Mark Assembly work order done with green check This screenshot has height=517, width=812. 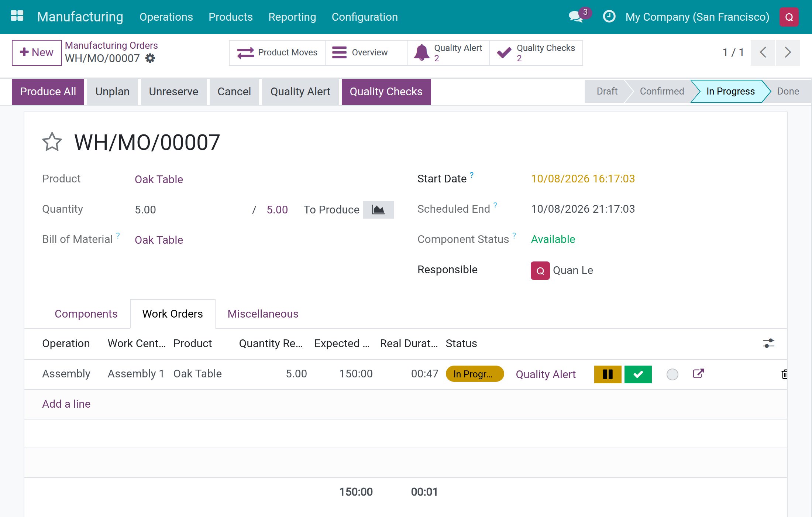[638, 374]
